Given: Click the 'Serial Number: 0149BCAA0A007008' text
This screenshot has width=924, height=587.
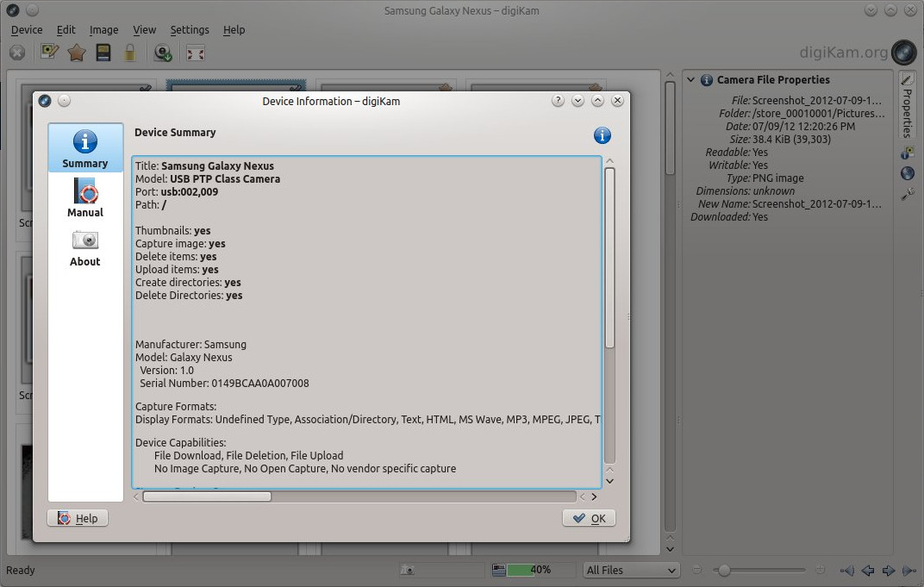Looking at the screenshot, I should (x=224, y=383).
